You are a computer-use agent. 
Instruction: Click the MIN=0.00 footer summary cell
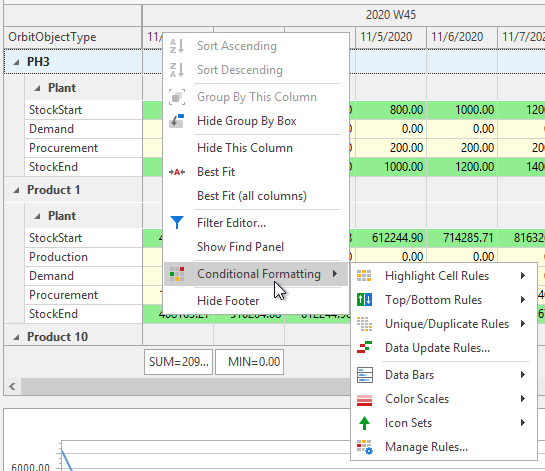coord(250,362)
